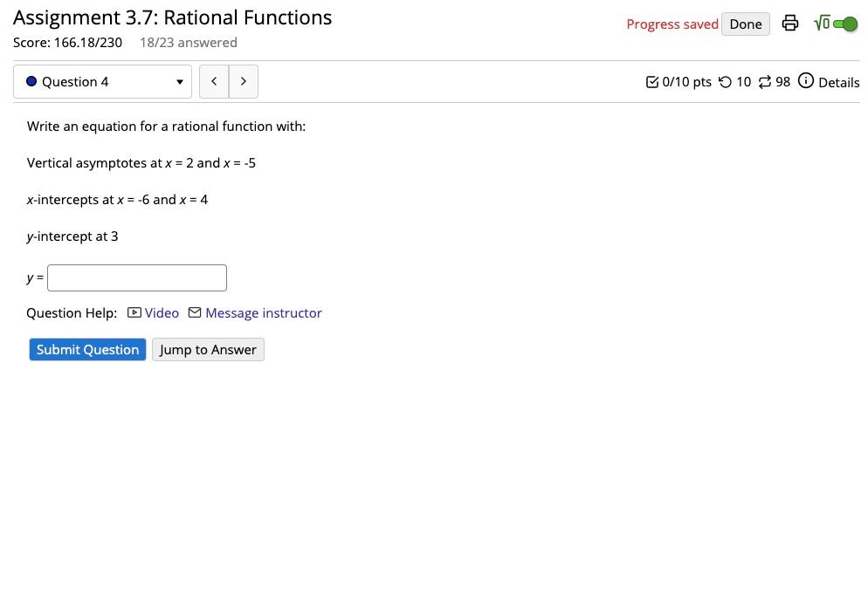Image resolution: width=868 pixels, height=589 pixels.
Task: Submit the question answer
Action: pyautogui.click(x=87, y=349)
